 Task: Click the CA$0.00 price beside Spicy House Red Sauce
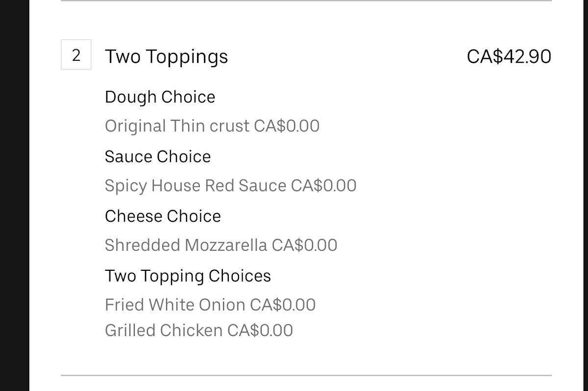[323, 185]
